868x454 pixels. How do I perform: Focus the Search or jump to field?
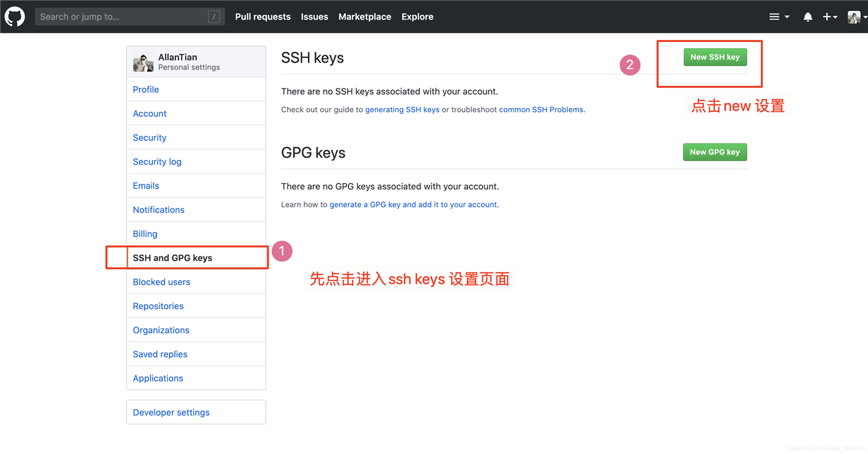(129, 16)
